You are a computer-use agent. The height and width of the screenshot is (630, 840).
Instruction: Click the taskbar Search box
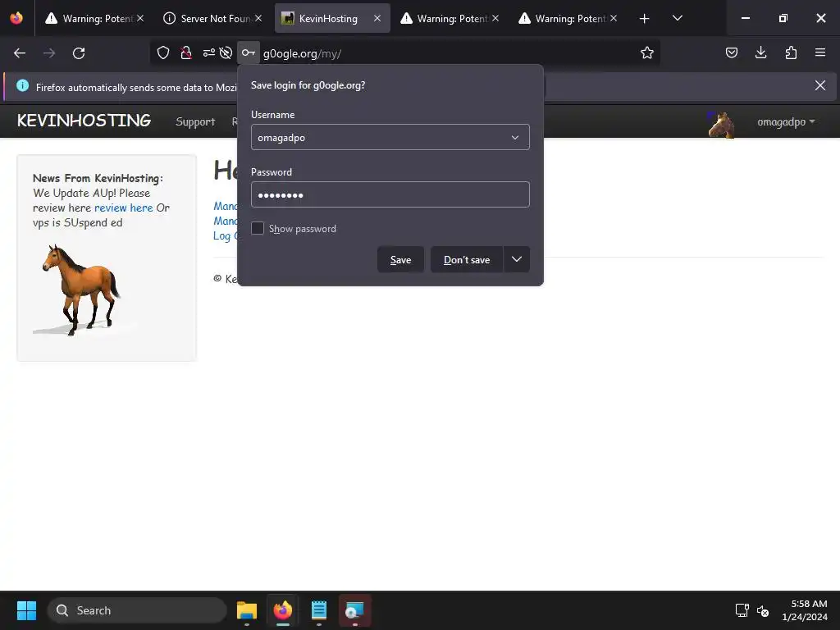click(137, 610)
